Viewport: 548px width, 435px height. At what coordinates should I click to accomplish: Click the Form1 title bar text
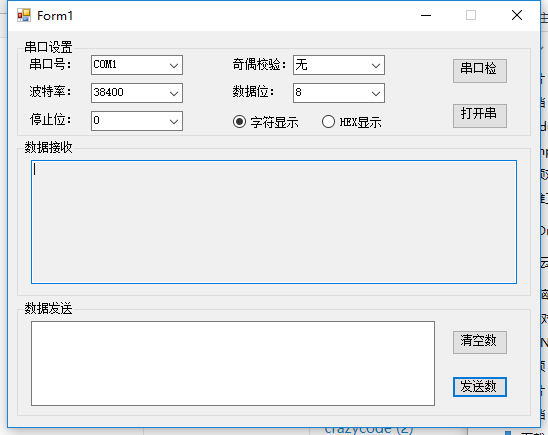pyautogui.click(x=55, y=16)
